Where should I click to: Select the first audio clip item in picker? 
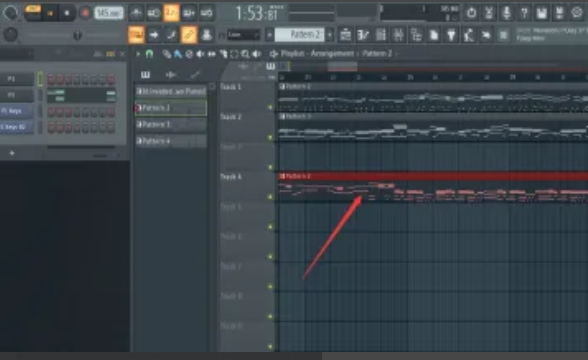[171, 91]
